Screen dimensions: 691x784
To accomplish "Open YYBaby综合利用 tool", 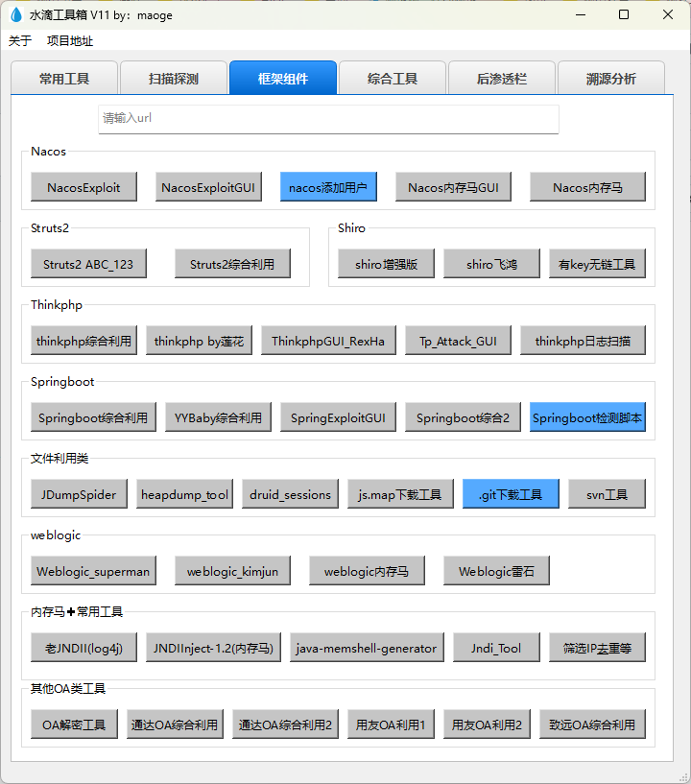I will point(218,417).
